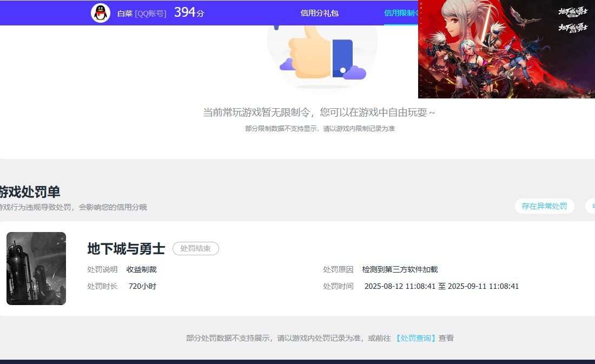The image size is (595, 364).
Task: Click the 处罚原因 label
Action: [x=338, y=269]
